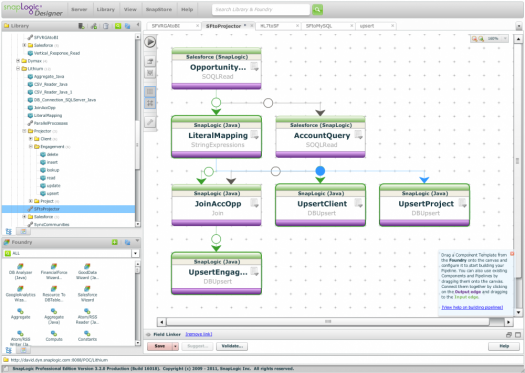Viewport: 525px width, 373px height.
Task: Click the grid layout icon in canvas toolbar
Action: (150, 91)
